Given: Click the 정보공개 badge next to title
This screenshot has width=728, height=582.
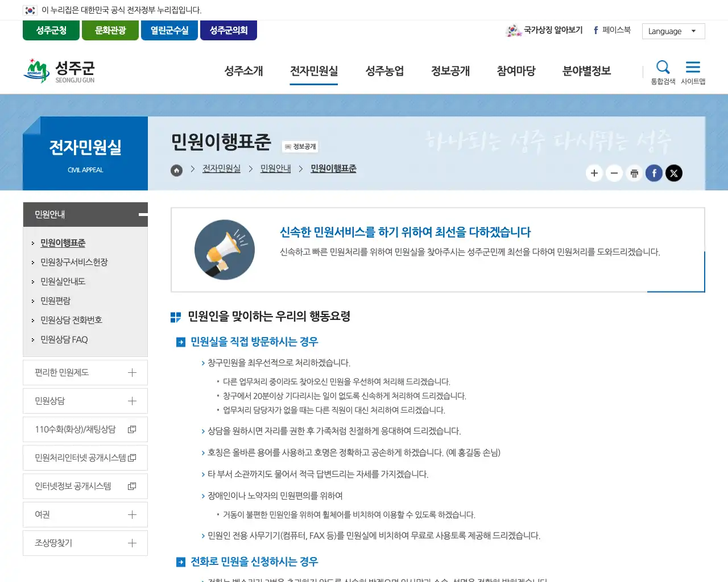Looking at the screenshot, I should [x=300, y=147].
